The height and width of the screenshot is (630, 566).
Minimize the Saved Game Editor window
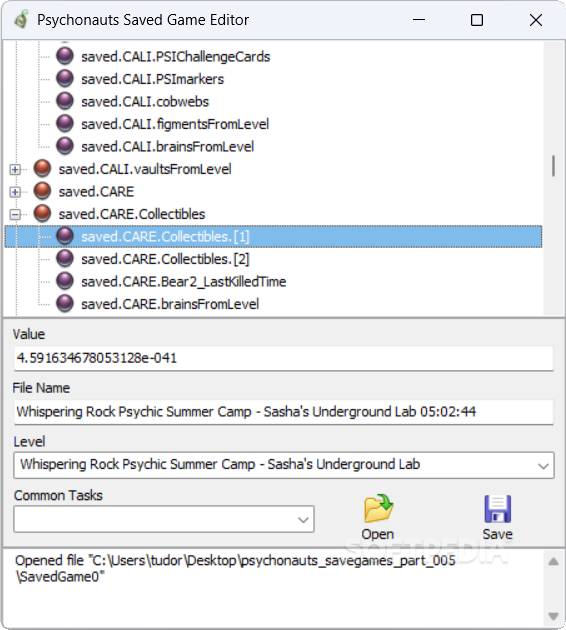[x=419, y=20]
